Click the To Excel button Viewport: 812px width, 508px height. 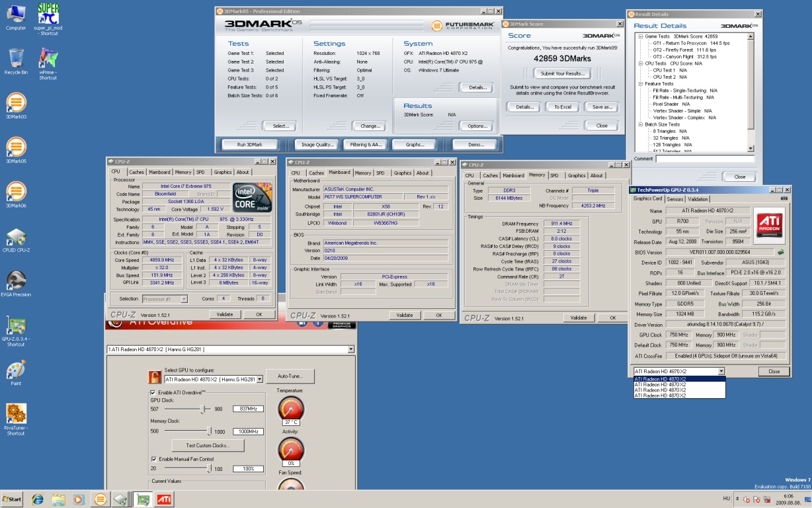563,106
